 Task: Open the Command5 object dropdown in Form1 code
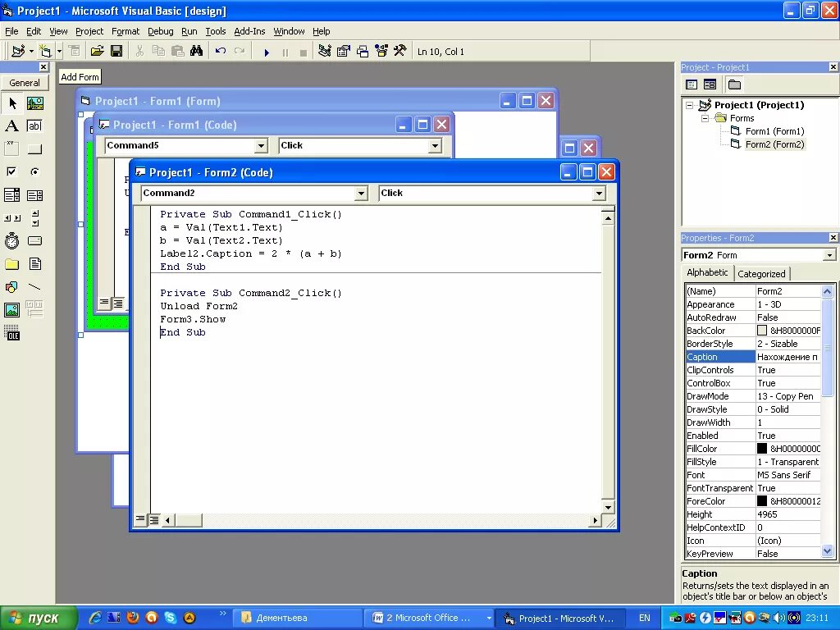tap(261, 146)
